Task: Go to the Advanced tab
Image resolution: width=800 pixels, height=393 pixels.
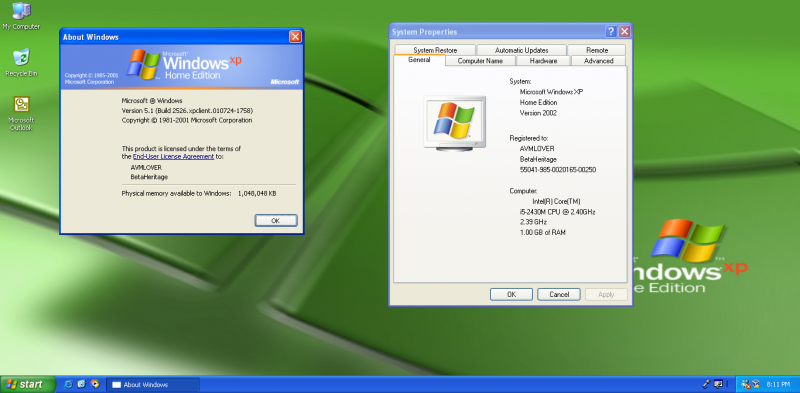Action: pos(598,61)
